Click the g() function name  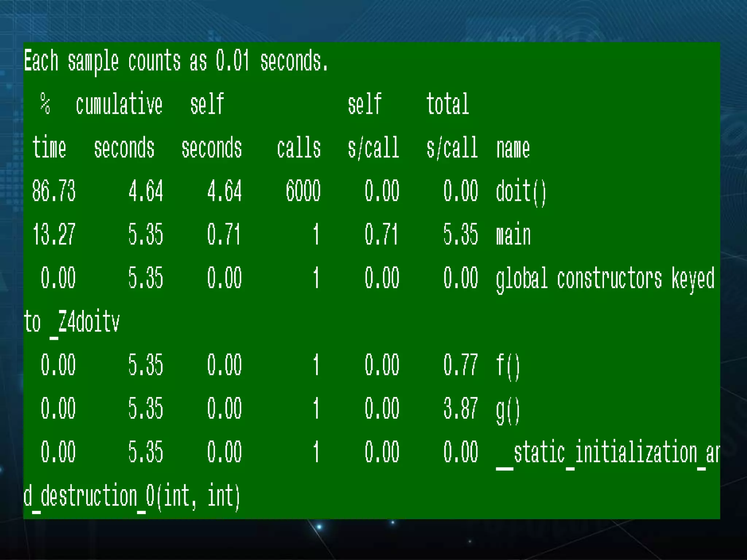point(508,410)
